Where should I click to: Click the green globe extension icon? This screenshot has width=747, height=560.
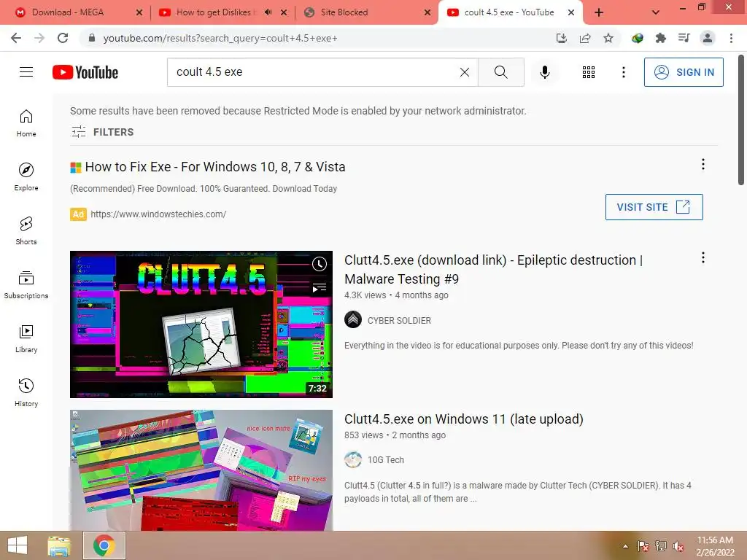637,38
